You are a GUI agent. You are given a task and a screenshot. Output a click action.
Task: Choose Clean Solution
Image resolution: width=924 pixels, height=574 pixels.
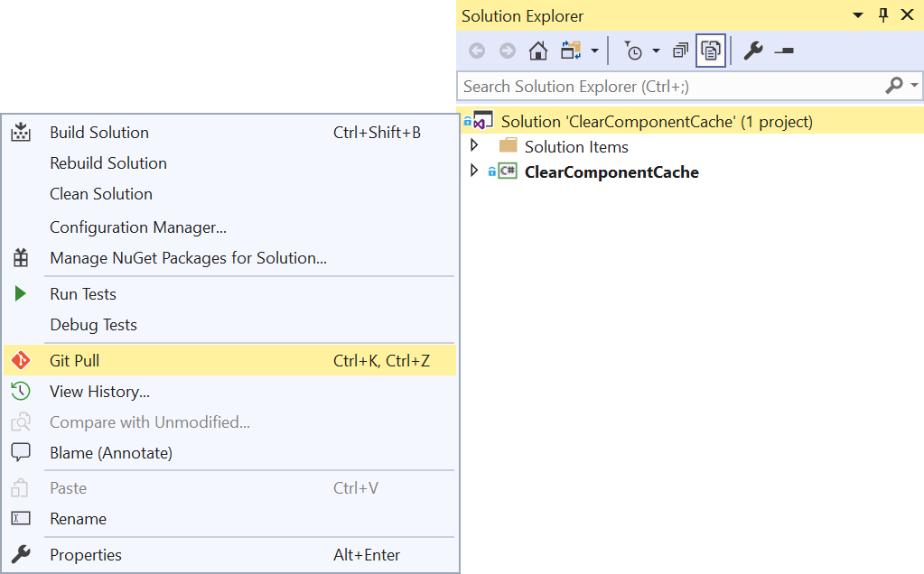coord(229,194)
